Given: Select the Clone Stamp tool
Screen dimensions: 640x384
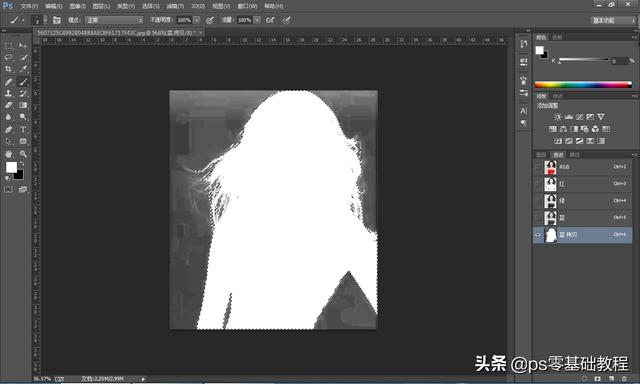Looking at the screenshot, I should coord(9,93).
